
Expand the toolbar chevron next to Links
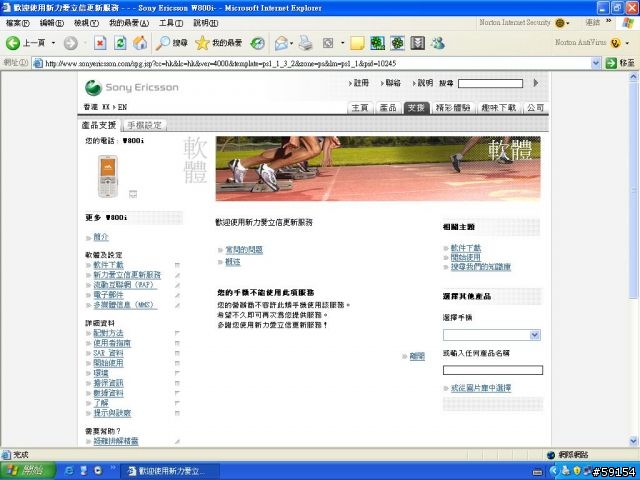coord(609,21)
